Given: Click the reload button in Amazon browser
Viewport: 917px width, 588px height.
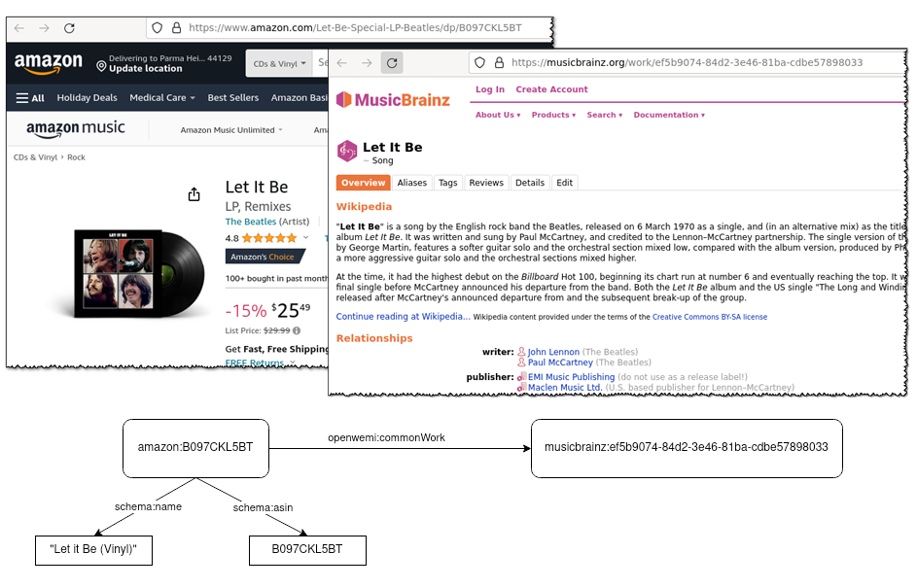Looking at the screenshot, I should tap(69, 28).
